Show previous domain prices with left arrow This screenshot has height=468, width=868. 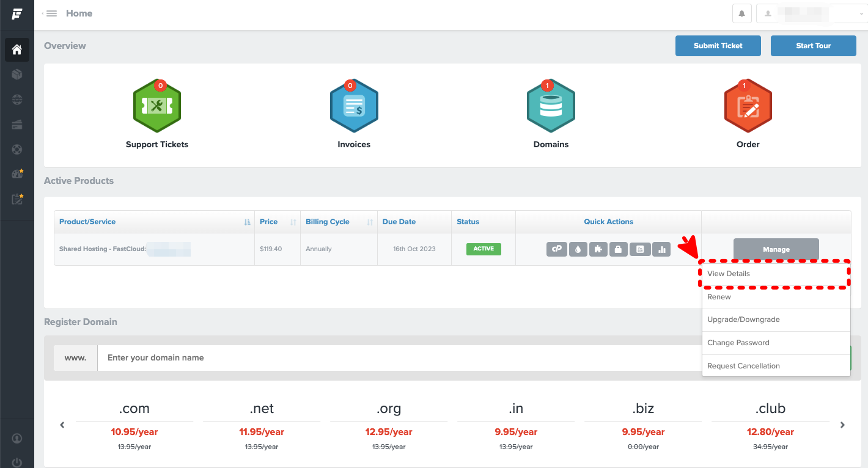point(62,425)
